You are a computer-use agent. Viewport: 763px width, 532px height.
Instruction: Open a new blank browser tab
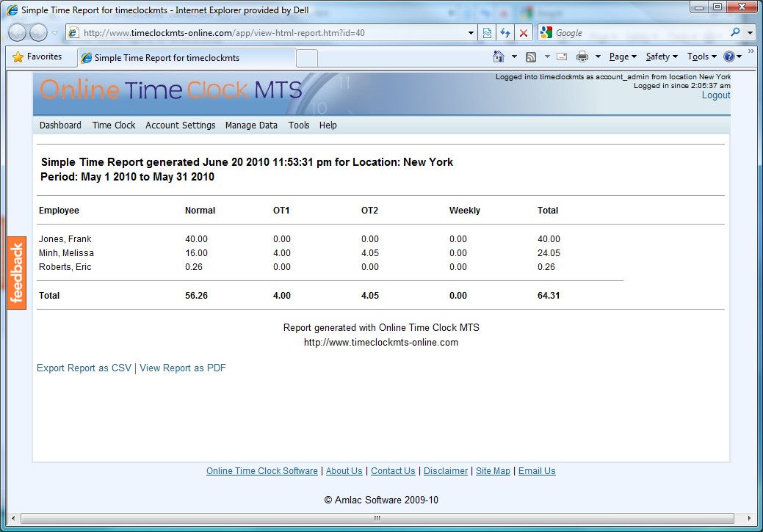(307, 59)
